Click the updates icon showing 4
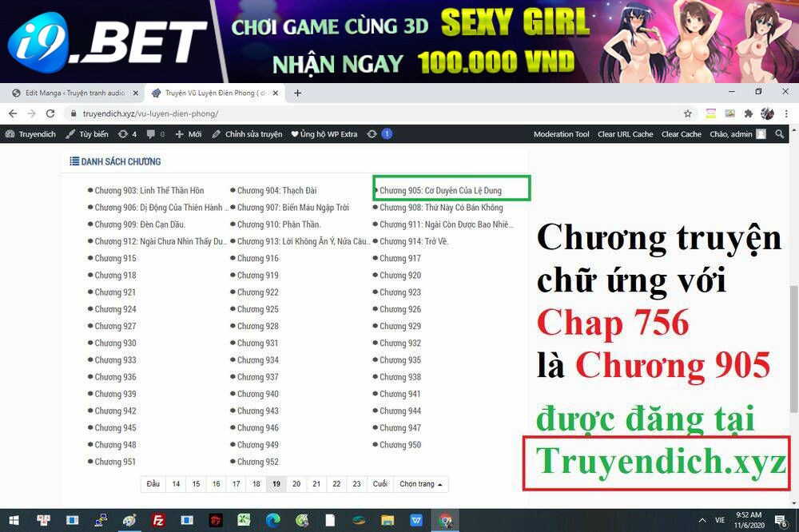 [127, 134]
